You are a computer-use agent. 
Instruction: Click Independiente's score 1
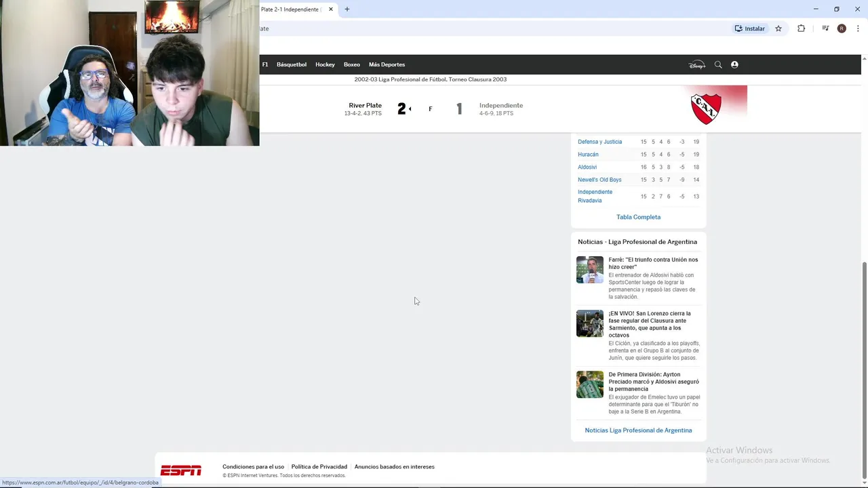(x=459, y=109)
